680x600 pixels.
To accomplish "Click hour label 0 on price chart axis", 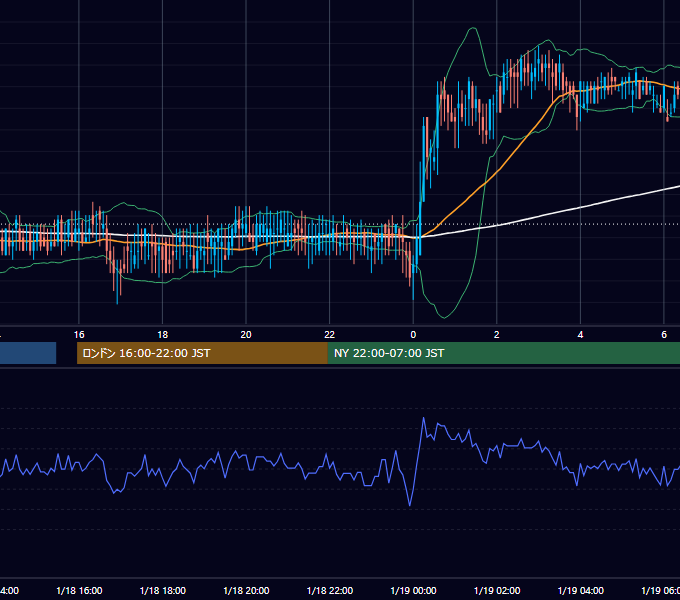I will tap(413, 334).
